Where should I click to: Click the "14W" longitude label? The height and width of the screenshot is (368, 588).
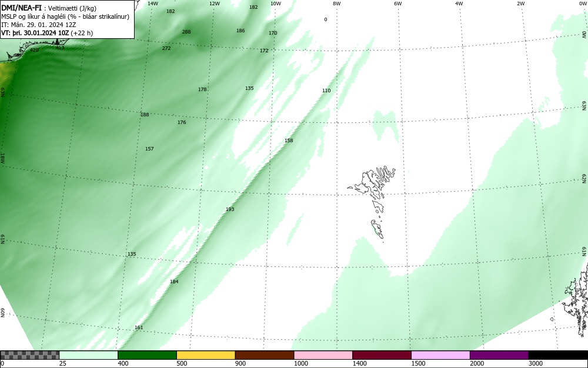(x=153, y=4)
